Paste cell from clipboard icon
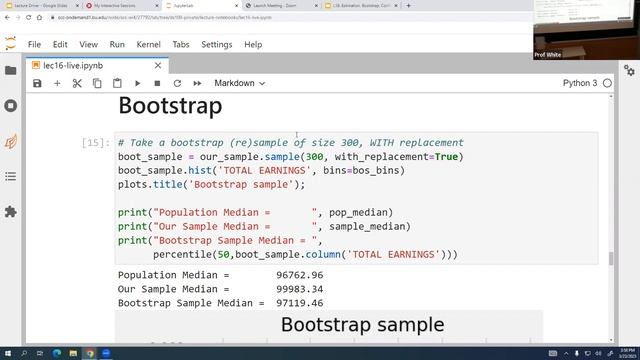The height and width of the screenshot is (360, 640). point(117,83)
